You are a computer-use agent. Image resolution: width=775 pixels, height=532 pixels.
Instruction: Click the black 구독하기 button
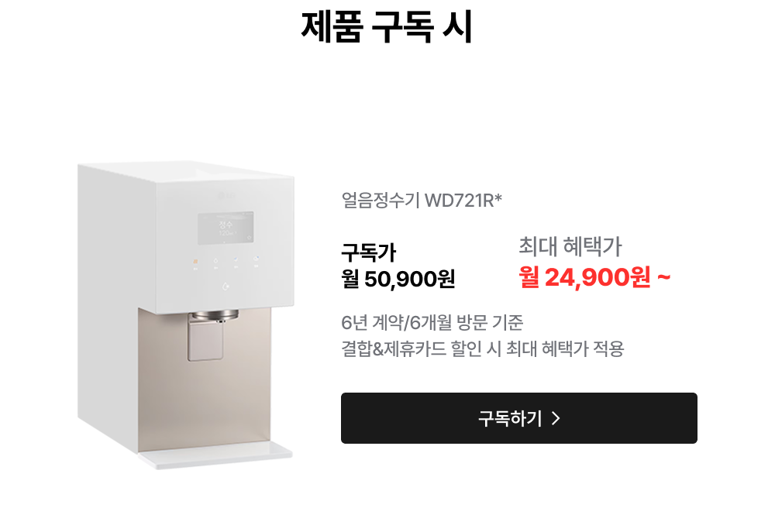519,418
